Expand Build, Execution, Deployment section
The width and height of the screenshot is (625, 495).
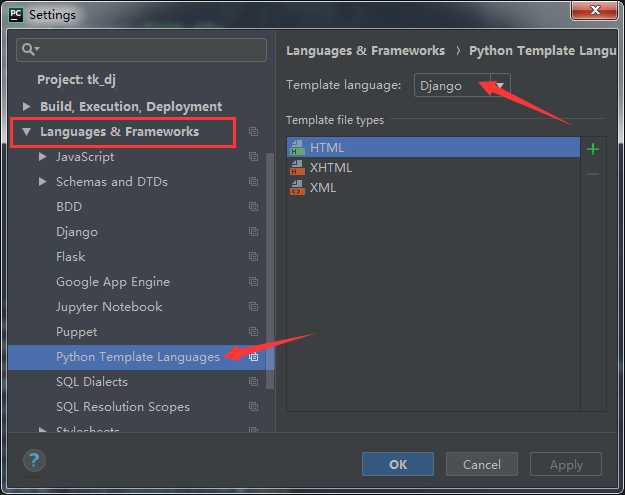26,106
